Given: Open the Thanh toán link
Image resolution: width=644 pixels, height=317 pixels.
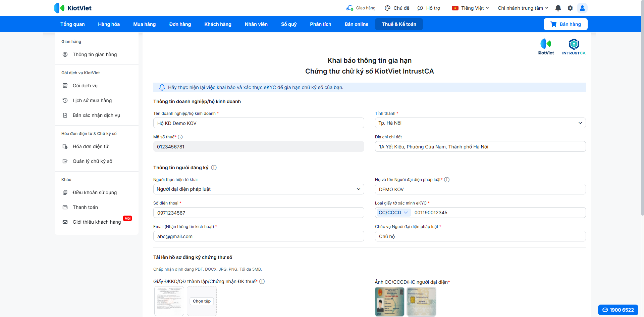Looking at the screenshot, I should tap(86, 207).
